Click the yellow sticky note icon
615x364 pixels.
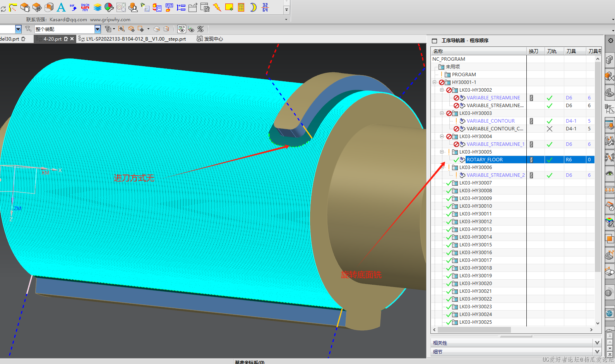[229, 7]
